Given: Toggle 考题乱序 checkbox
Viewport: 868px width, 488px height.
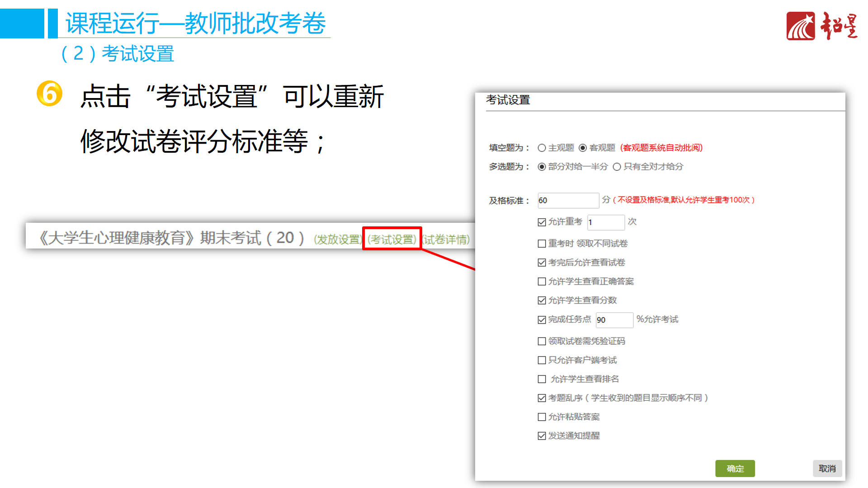Looking at the screenshot, I should [x=542, y=398].
